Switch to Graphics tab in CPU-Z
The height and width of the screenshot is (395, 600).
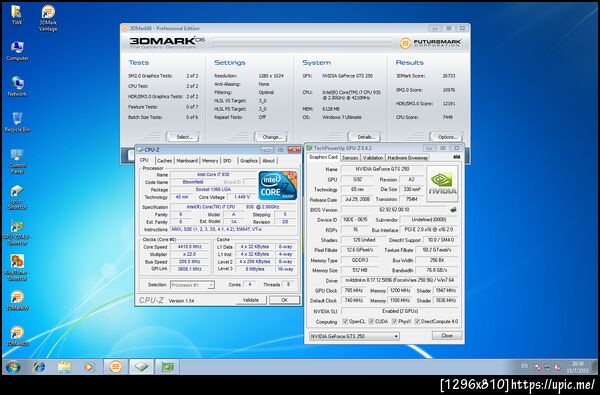pos(249,161)
